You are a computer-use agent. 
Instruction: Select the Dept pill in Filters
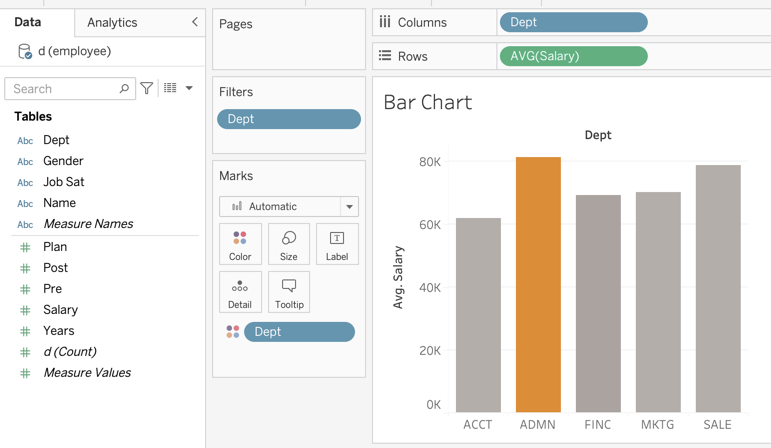tap(289, 119)
